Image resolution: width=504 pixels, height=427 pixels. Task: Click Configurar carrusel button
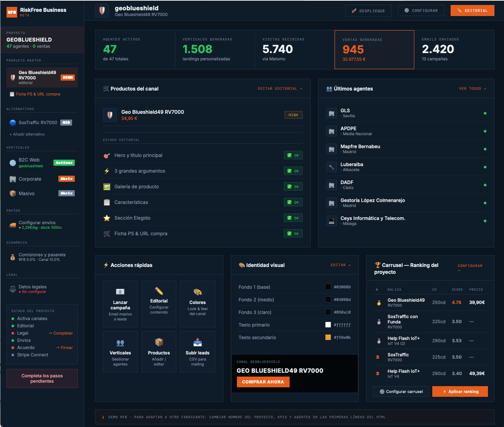401,391
